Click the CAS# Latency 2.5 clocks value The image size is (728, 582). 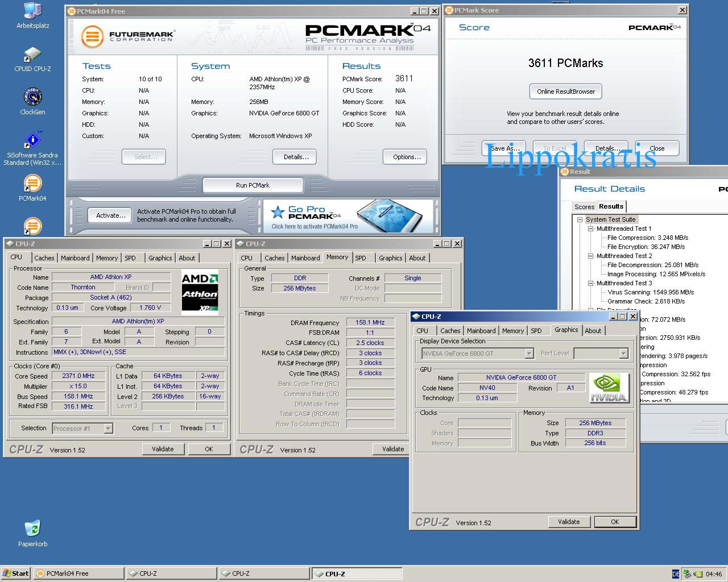370,343
